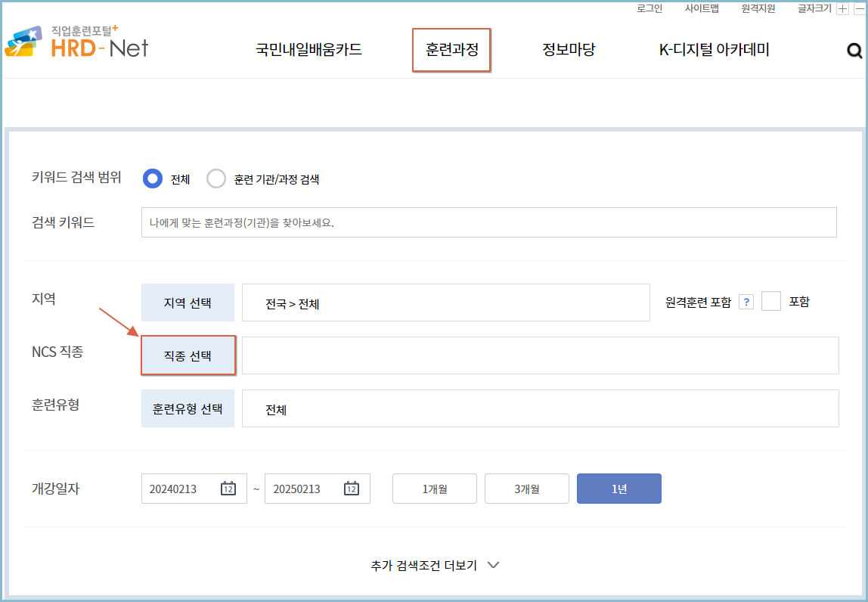Open the 정보마당 menu
The image size is (868, 602).
pyautogui.click(x=568, y=50)
